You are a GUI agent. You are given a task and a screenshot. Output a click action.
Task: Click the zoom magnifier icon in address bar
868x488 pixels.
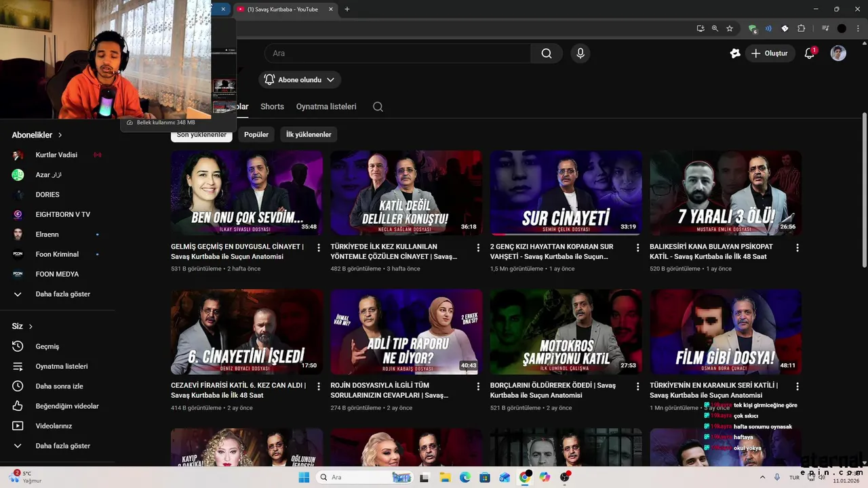[x=715, y=28]
